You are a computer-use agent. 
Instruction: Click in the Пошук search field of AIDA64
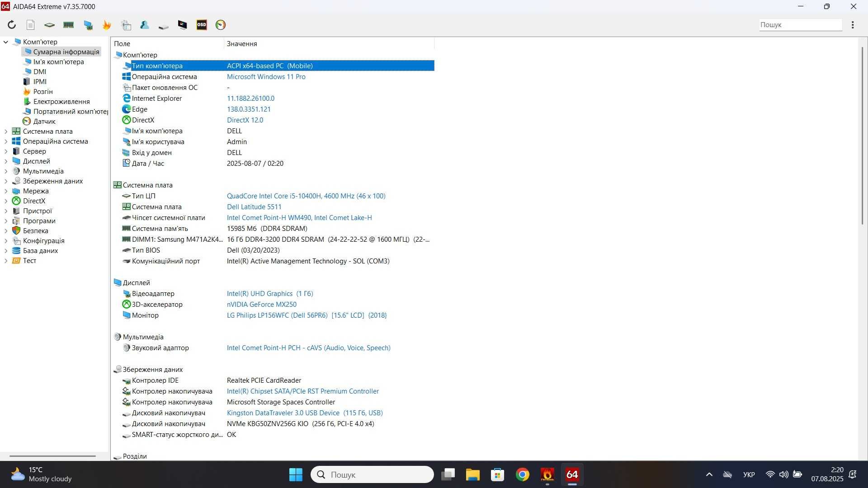point(800,25)
